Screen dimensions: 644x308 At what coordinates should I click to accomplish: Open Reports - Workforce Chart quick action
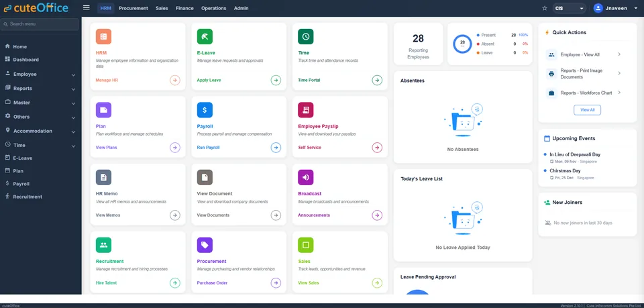tap(584, 93)
